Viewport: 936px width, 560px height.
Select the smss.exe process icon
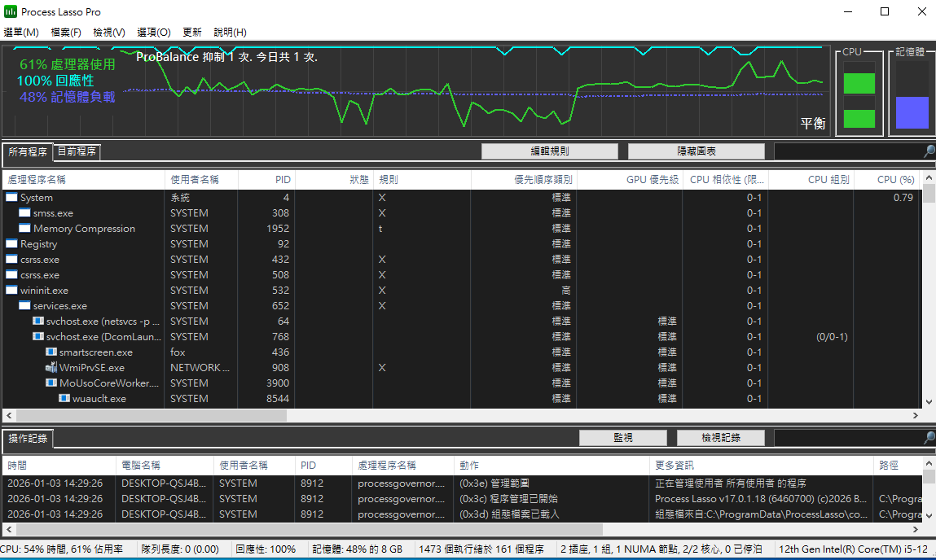click(24, 213)
